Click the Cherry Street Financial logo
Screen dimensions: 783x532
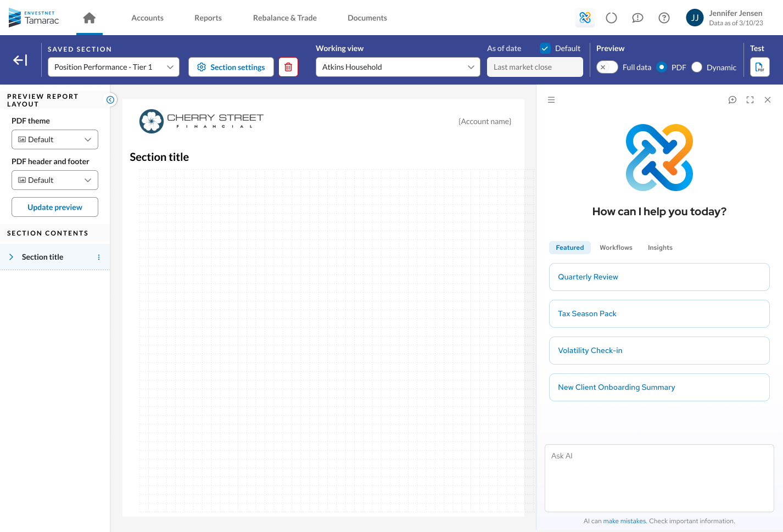point(202,121)
